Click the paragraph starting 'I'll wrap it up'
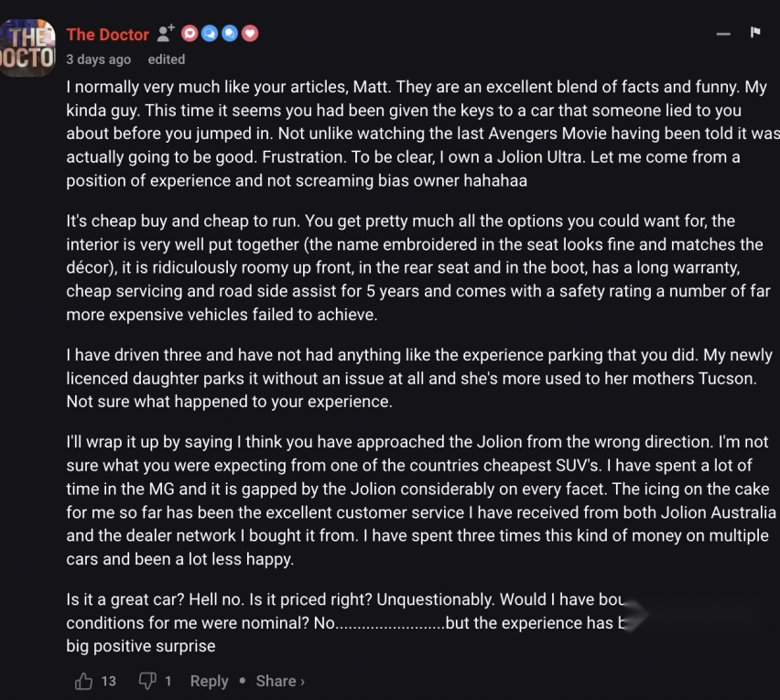The image size is (780, 700). pos(420,501)
